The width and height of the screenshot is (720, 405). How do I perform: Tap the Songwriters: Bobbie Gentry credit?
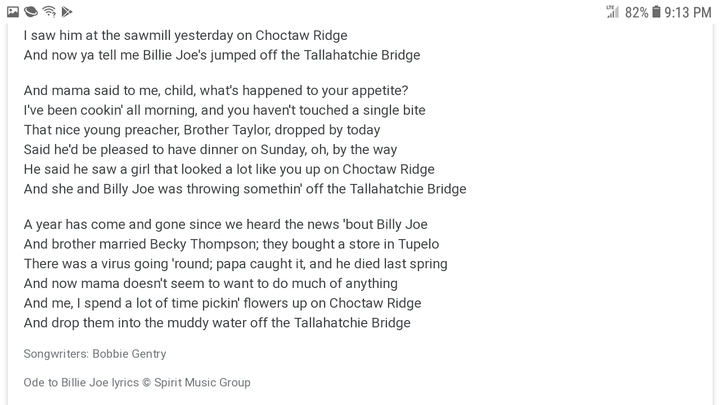pos(95,354)
